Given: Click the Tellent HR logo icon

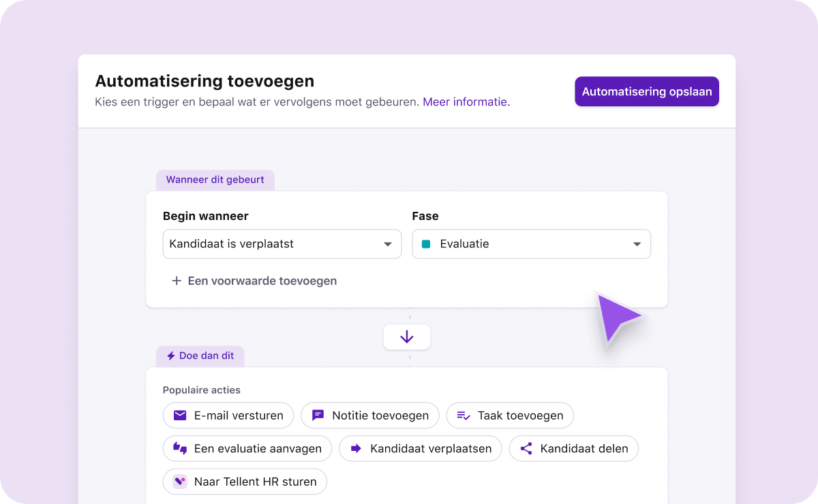Looking at the screenshot, I should coord(179,482).
